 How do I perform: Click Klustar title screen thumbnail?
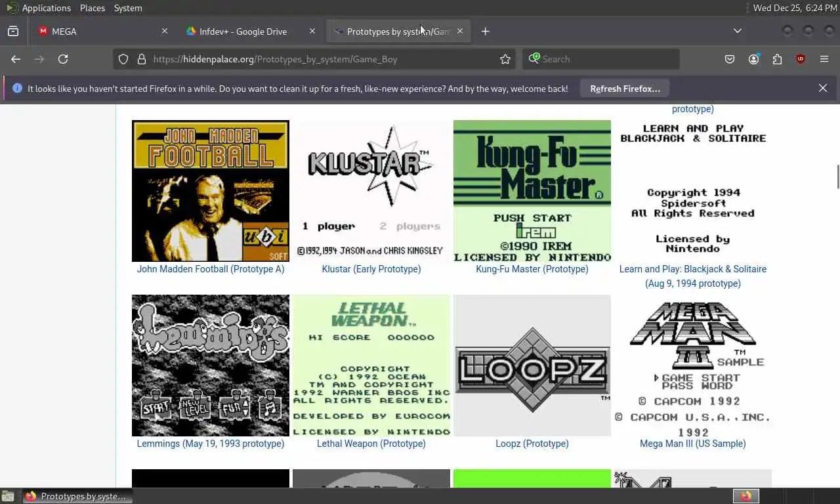(371, 191)
